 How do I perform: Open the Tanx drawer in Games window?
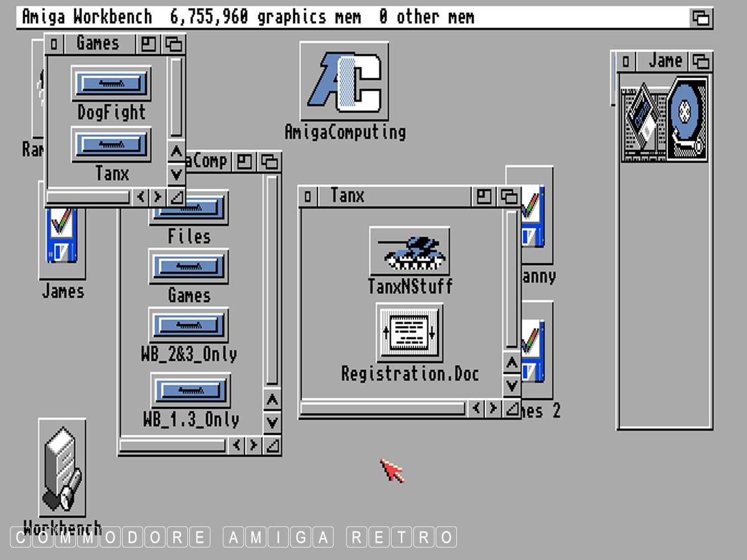click(x=111, y=145)
